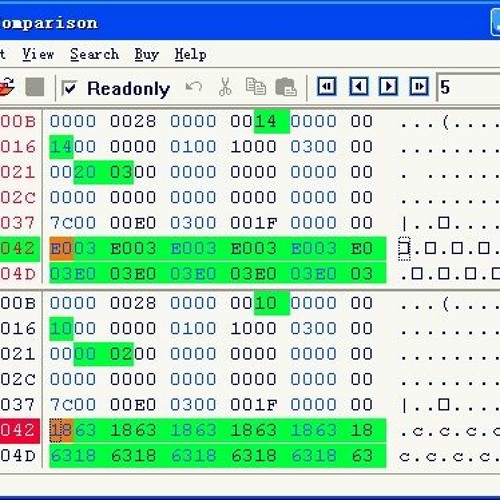The width and height of the screenshot is (500, 500).
Task: Click highlighted 1400 in top pane row 016
Action: tap(73, 147)
